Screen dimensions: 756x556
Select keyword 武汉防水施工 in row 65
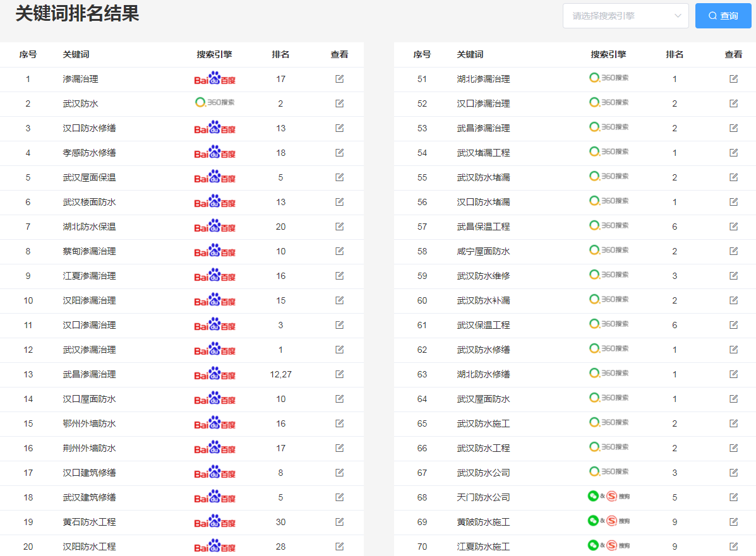click(483, 423)
